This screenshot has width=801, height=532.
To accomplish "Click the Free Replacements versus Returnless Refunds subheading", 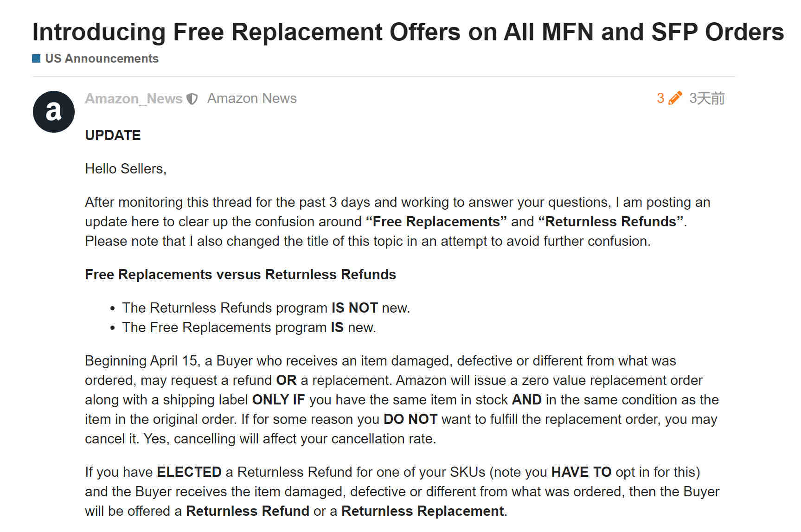I will (x=240, y=275).
